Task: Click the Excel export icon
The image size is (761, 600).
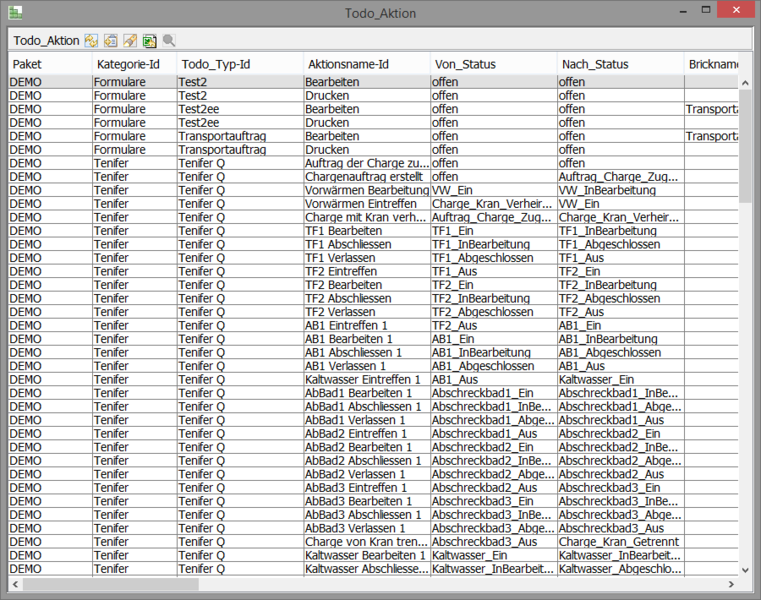Action: (x=149, y=41)
